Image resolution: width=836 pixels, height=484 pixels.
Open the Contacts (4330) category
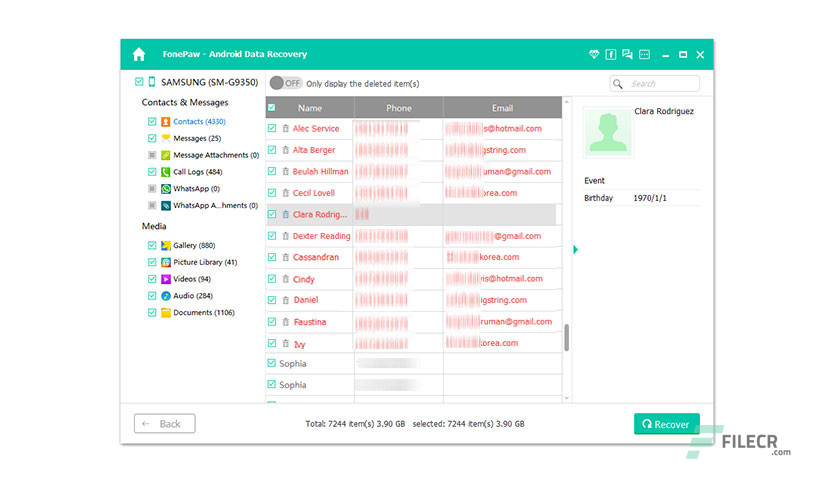(199, 122)
